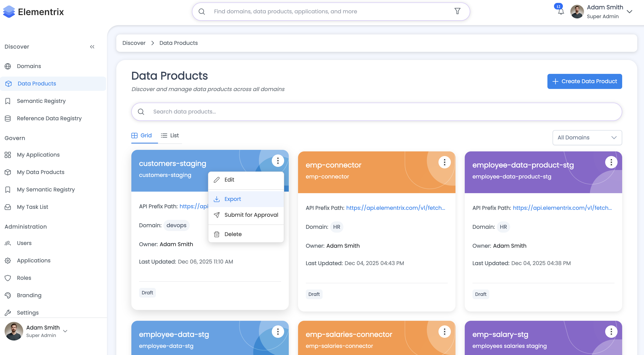644x355 pixels.
Task: Click the devops domain tag
Action: pyautogui.click(x=176, y=225)
